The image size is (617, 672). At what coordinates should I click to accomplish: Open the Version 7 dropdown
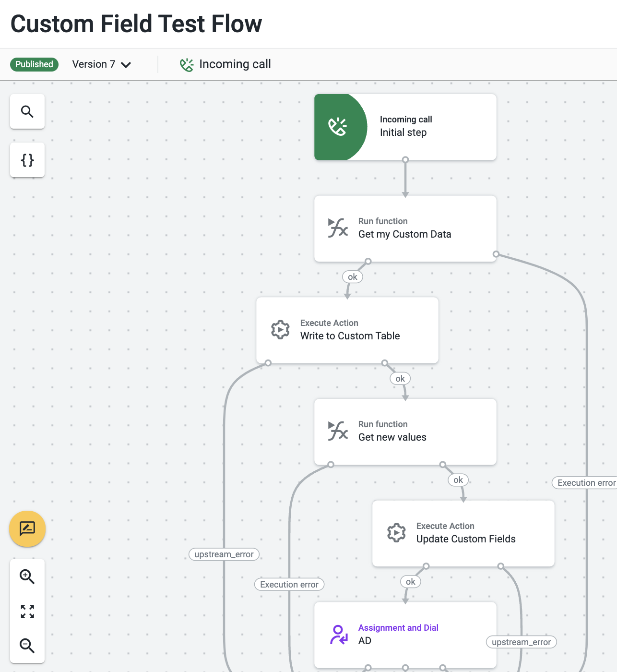[x=102, y=64]
